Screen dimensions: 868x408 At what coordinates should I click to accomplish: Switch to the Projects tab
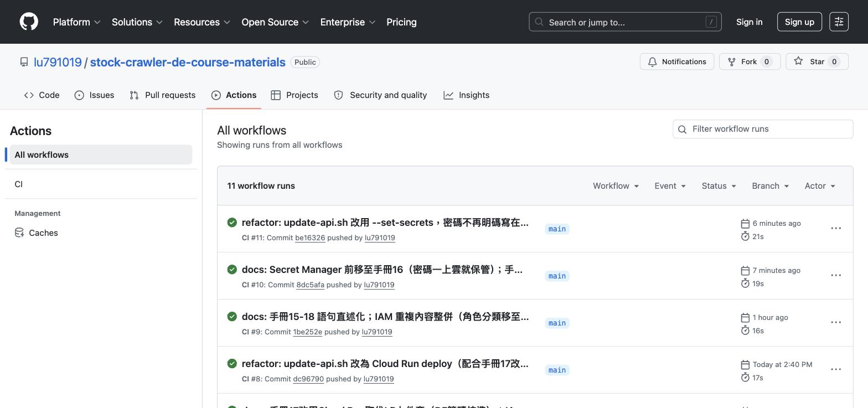point(294,95)
